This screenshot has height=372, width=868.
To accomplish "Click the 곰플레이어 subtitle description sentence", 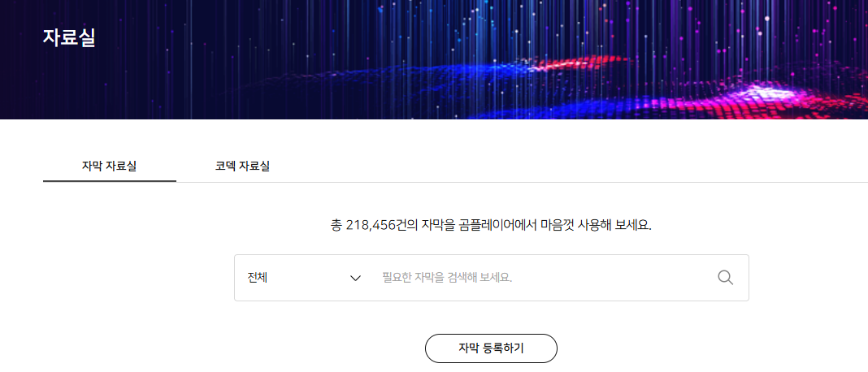I will point(491,226).
